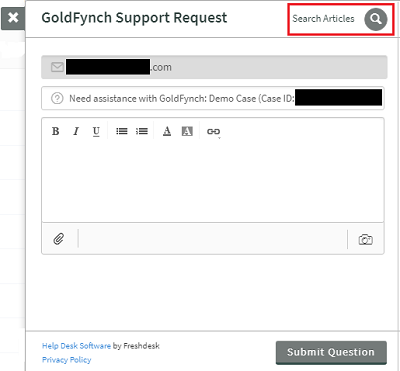Click the email address field
The height and width of the screenshot is (371, 400).
[214, 67]
